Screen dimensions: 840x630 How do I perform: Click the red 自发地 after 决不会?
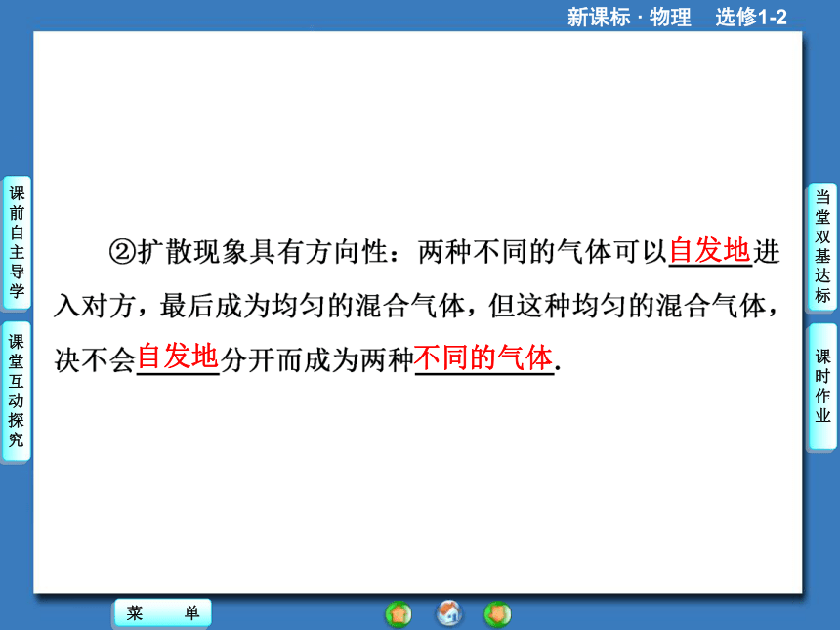[x=178, y=357]
